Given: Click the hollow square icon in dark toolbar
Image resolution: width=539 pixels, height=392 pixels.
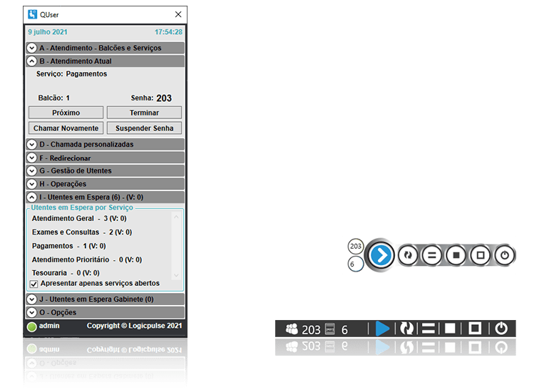Looking at the screenshot, I should (476, 329).
